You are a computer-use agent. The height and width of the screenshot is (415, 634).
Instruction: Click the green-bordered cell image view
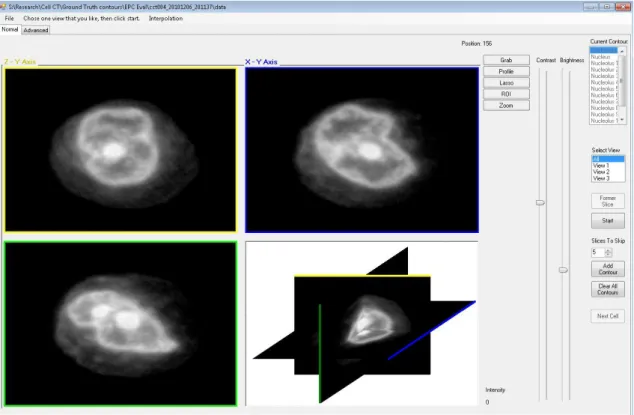pos(120,324)
